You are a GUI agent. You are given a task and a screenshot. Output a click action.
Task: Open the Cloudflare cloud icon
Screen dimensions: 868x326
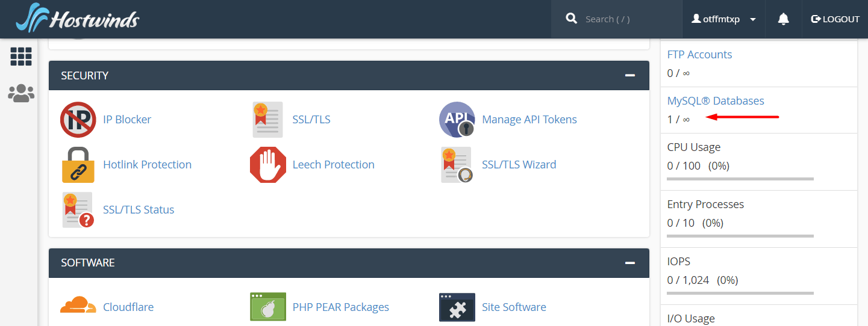(78, 307)
